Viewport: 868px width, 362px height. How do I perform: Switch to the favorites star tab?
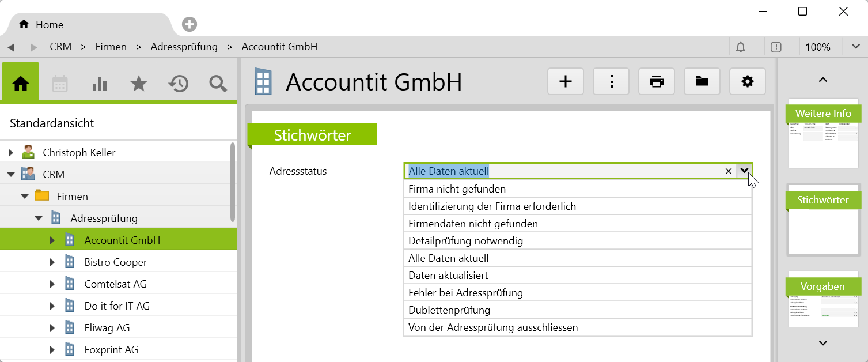(139, 84)
